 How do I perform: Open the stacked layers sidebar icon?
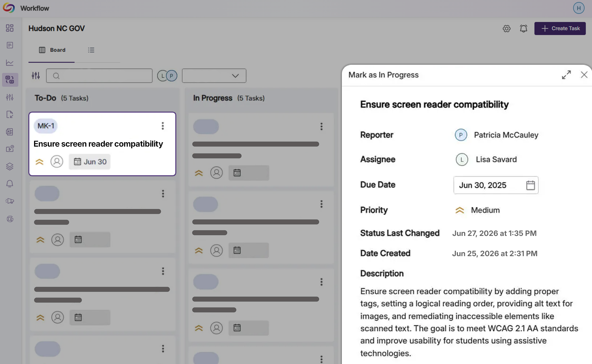tap(10, 166)
